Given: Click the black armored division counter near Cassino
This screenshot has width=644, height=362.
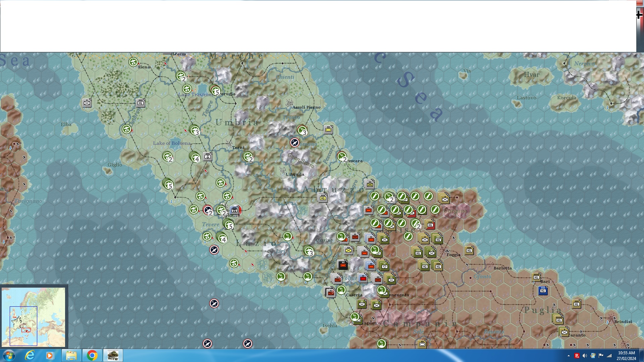Looking at the screenshot, I should point(342,265).
